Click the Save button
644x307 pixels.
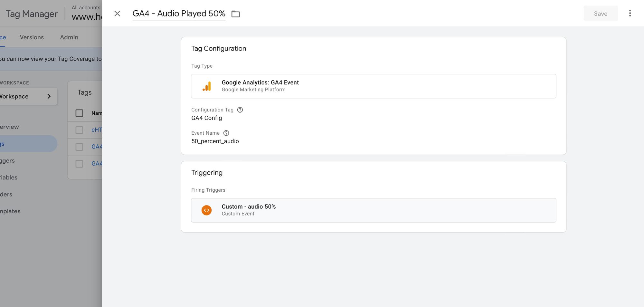click(x=601, y=14)
